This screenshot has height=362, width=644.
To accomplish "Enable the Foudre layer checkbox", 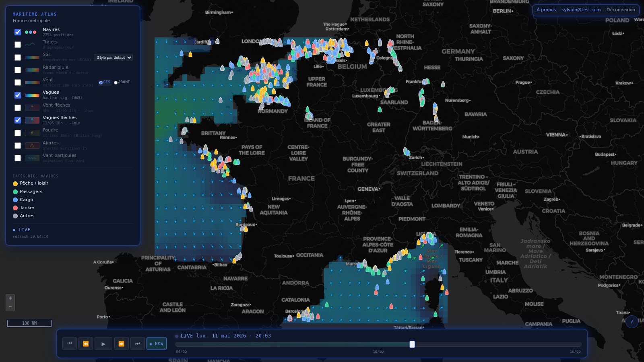I will tap(18, 133).
